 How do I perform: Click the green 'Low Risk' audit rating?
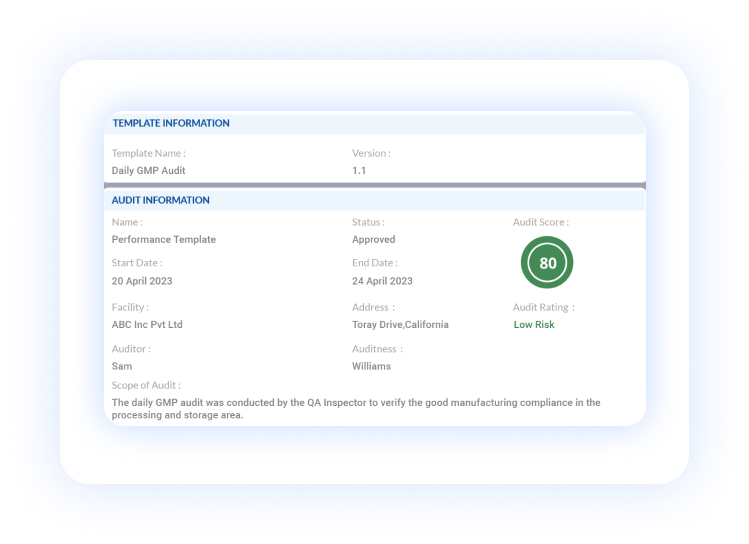[x=534, y=324]
